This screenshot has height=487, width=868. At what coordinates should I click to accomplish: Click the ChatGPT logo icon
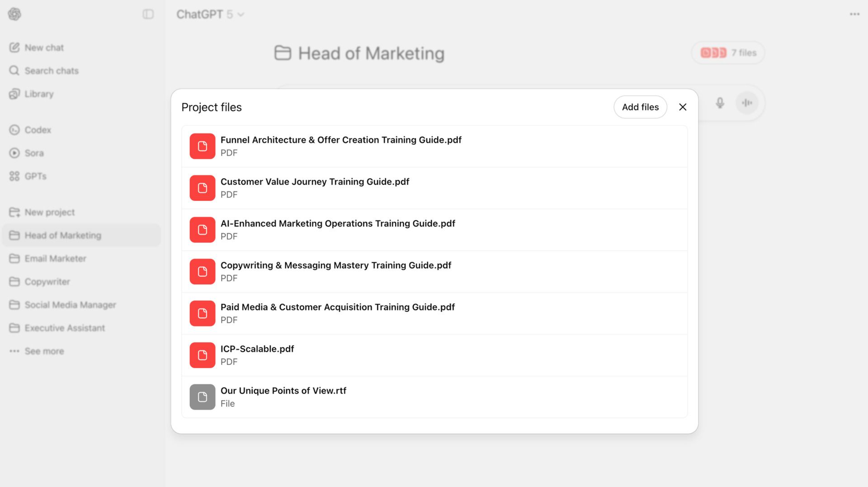tap(14, 14)
